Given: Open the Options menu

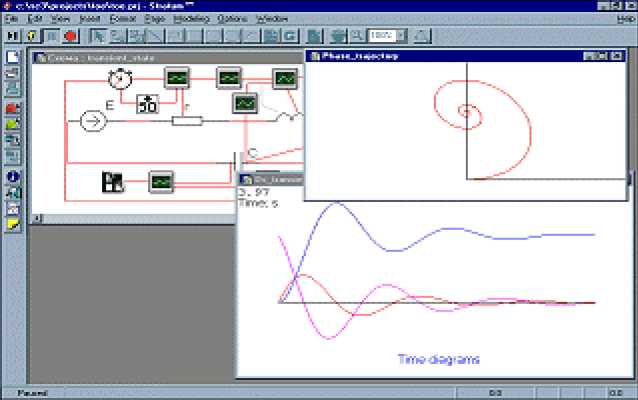Looking at the screenshot, I should click(x=232, y=19).
